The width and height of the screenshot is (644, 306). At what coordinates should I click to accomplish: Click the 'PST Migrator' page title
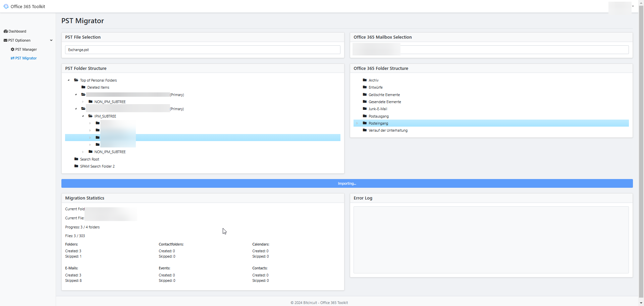[x=83, y=21]
